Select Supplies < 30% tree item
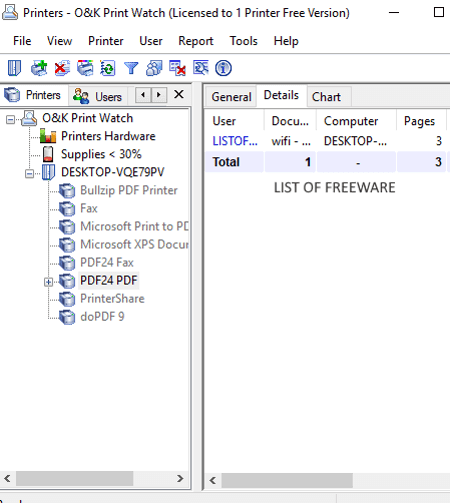Image resolution: width=450 pixels, height=503 pixels. [x=101, y=154]
